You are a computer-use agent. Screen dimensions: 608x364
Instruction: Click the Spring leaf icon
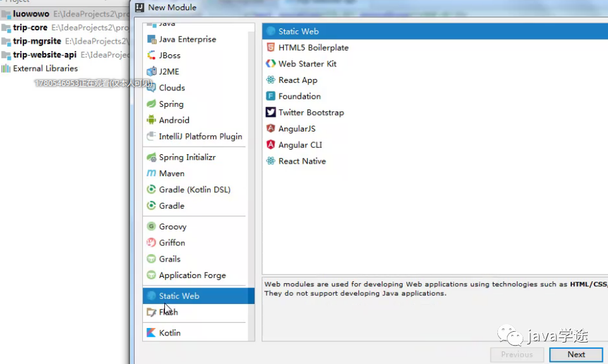pos(151,104)
